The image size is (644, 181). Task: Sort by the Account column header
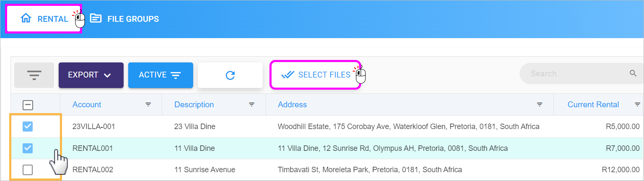(87, 105)
